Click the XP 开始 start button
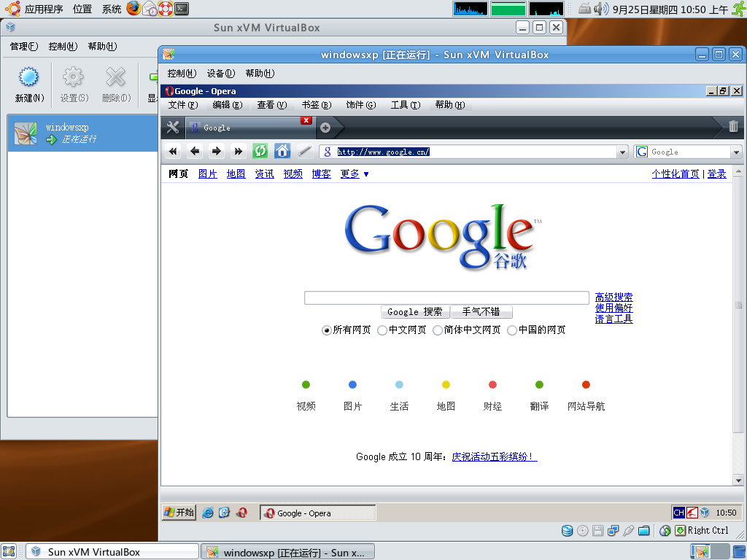The height and width of the screenshot is (560, 747). pos(179,513)
